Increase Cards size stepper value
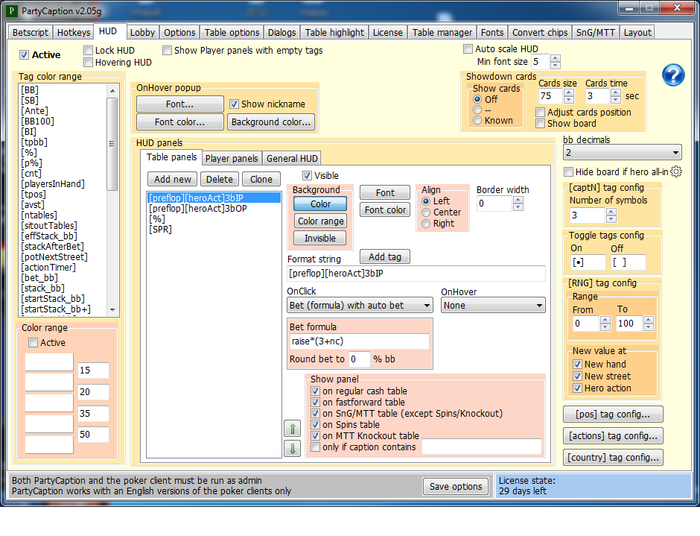Viewport: 700px width, 536px height. point(568,93)
